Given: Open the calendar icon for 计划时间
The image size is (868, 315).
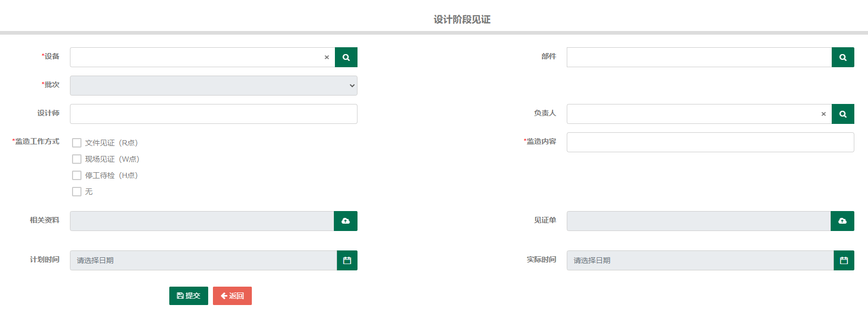Looking at the screenshot, I should point(347,260).
